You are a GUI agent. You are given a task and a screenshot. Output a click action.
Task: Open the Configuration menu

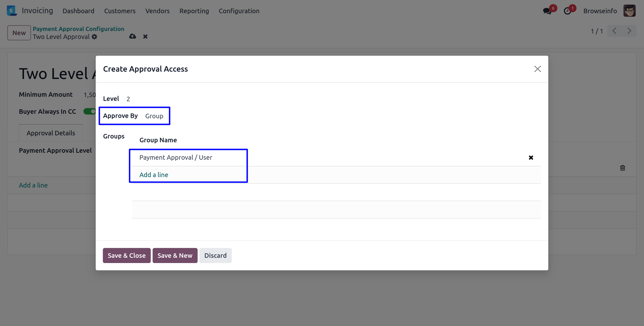tap(239, 11)
